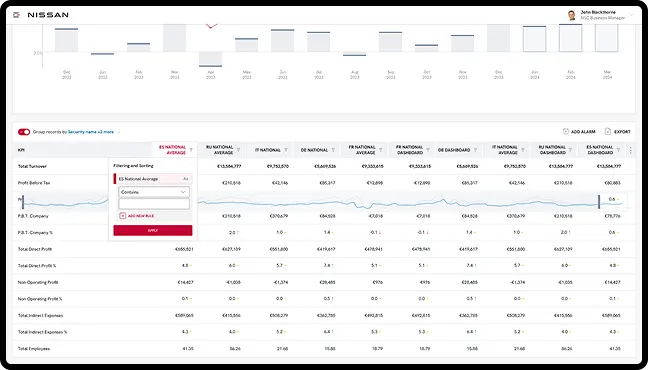The height and width of the screenshot is (370, 648).
Task: Click the Profit Before Tax row label
Action: pyautogui.click(x=34, y=183)
